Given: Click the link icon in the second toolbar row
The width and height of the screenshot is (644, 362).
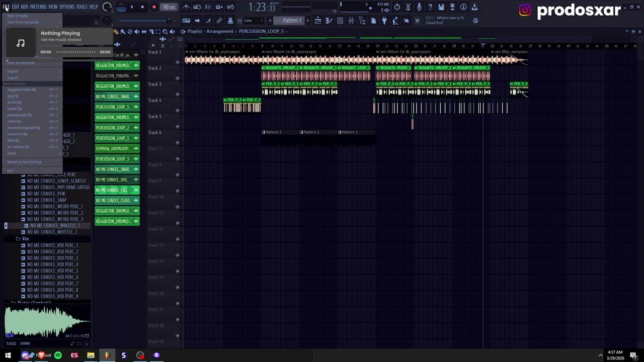Looking at the screenshot, I should click(x=219, y=21).
